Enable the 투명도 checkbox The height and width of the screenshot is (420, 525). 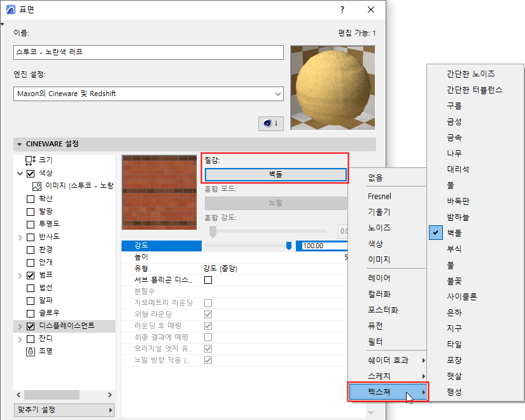click(31, 225)
